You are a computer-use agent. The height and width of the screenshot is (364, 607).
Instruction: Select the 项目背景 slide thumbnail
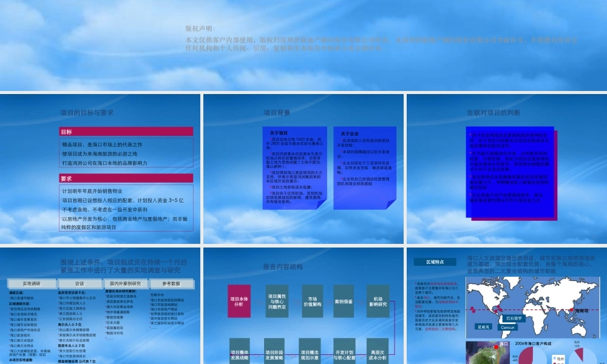(303, 169)
